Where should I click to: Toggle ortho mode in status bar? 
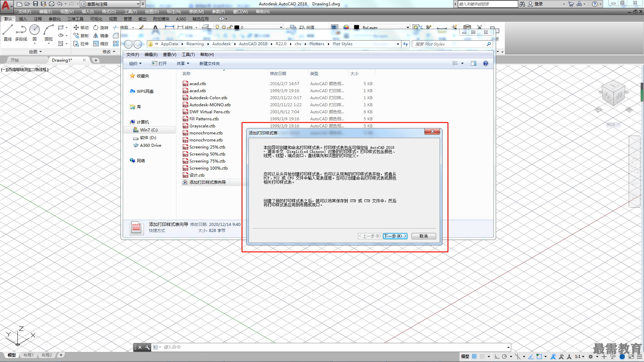click(x=497, y=357)
